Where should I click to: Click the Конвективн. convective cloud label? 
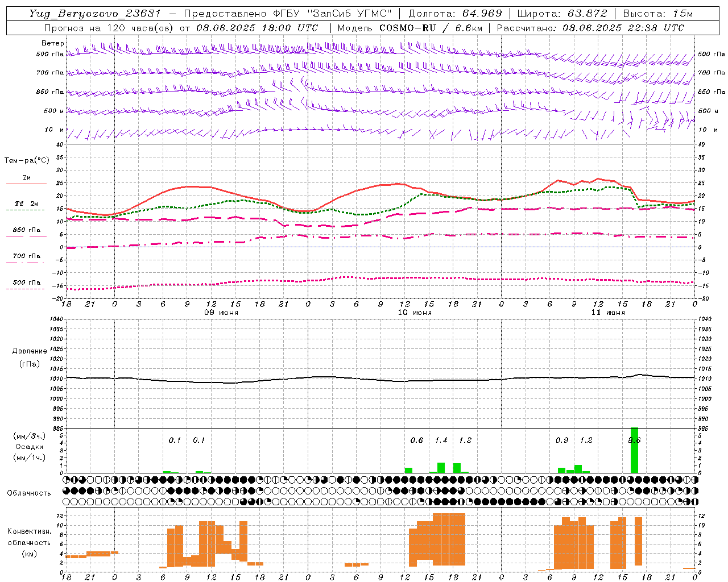pyautogui.click(x=29, y=531)
